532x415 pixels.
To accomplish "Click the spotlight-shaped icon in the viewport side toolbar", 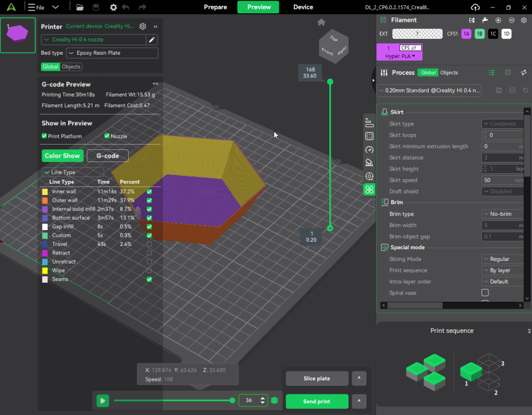I will [369, 163].
